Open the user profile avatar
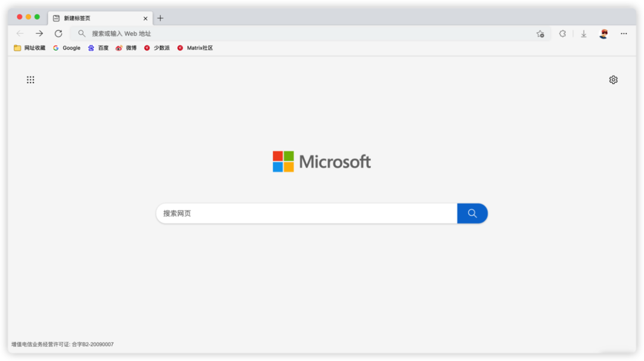 (603, 33)
